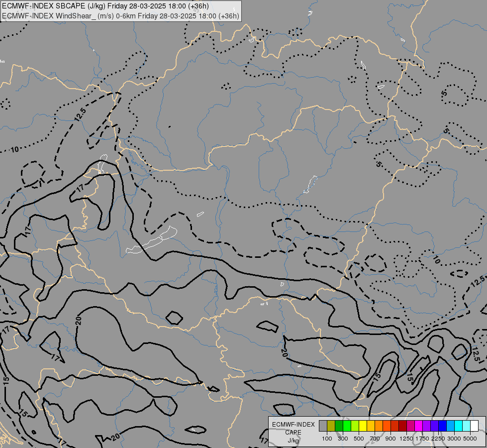Click the legend's CAPE label
Screen dimensions: 487x448
(x=293, y=433)
